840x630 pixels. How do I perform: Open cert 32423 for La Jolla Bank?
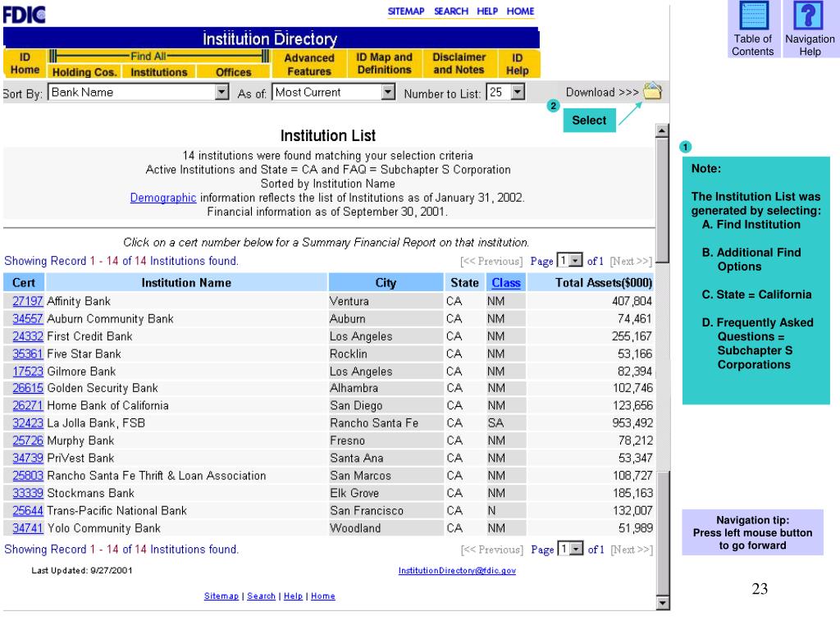[28, 423]
